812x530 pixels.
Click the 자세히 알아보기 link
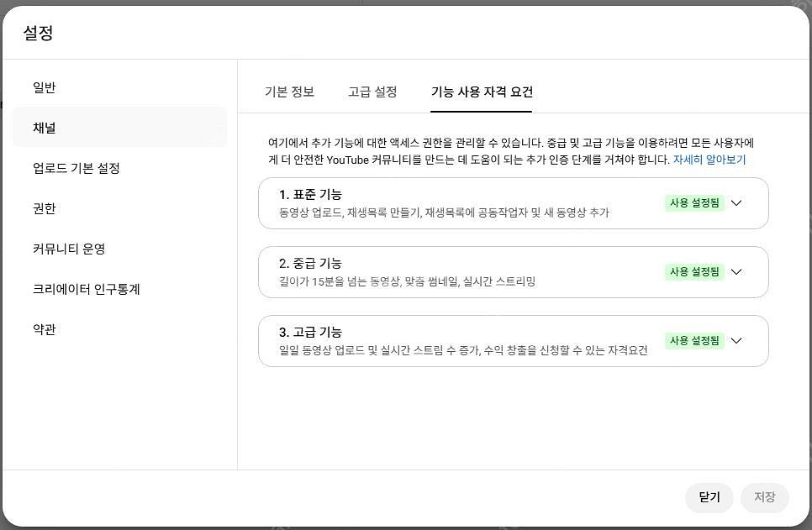709,160
